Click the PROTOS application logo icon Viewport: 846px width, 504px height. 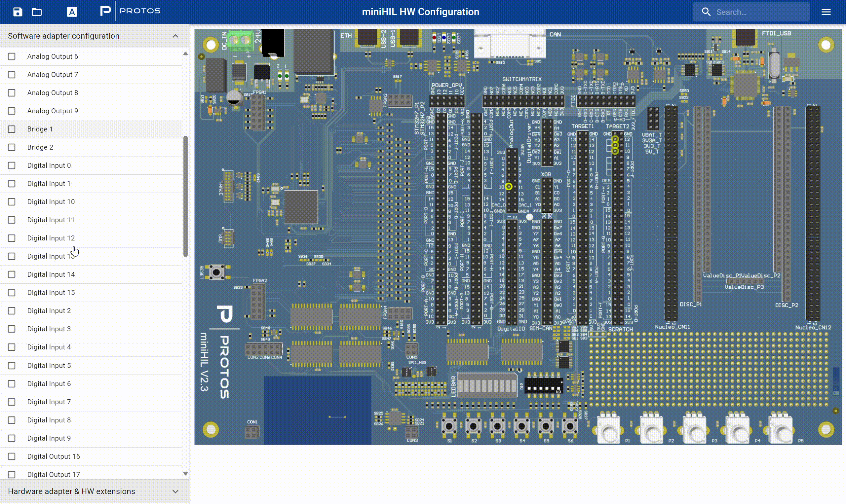[106, 12]
